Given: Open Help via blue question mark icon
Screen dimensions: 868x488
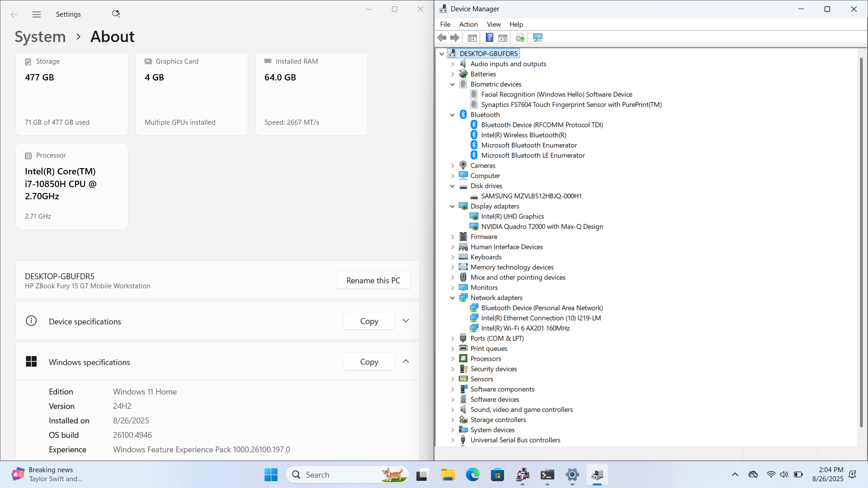Looking at the screenshot, I should click(x=489, y=38).
